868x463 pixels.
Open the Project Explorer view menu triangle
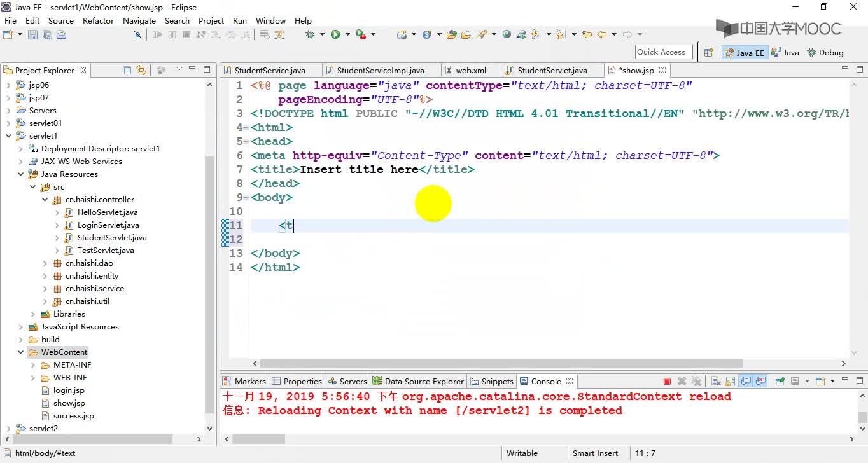[x=179, y=69]
